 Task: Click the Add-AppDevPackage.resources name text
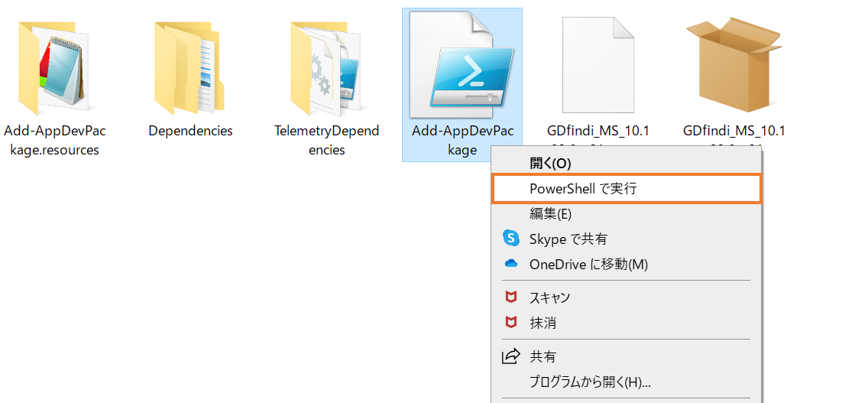(x=54, y=140)
